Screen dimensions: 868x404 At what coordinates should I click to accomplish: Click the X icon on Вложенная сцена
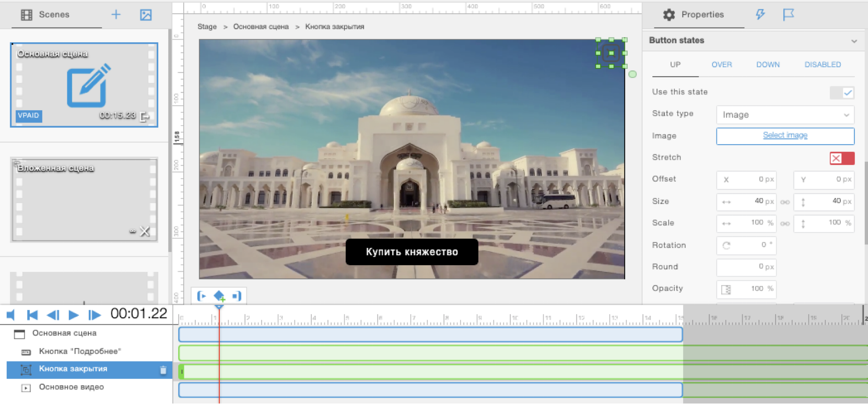(145, 231)
